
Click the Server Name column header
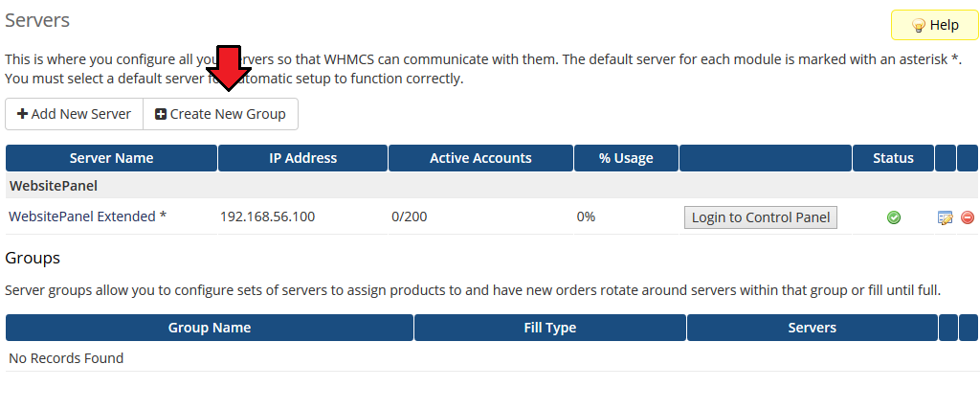point(111,158)
